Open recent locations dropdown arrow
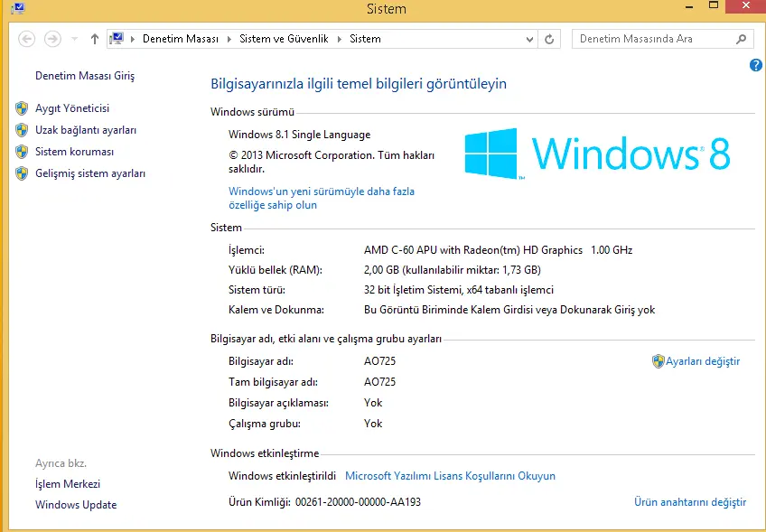Image resolution: width=766 pixels, height=532 pixels. point(74,39)
